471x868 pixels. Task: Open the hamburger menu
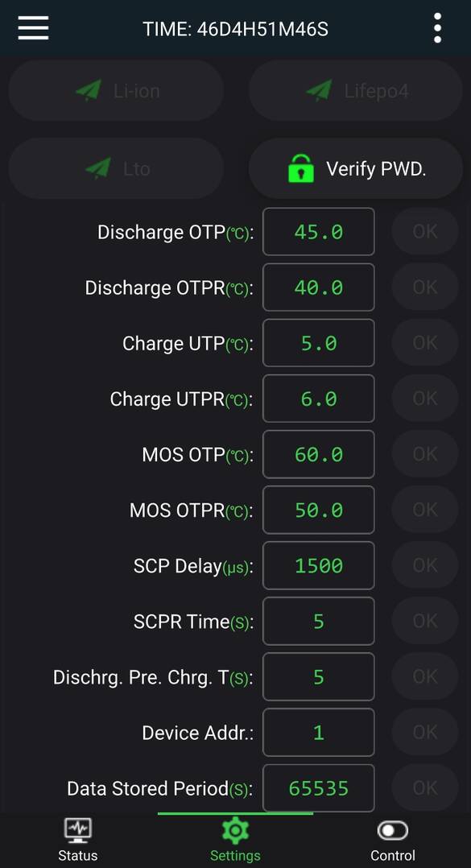33,27
